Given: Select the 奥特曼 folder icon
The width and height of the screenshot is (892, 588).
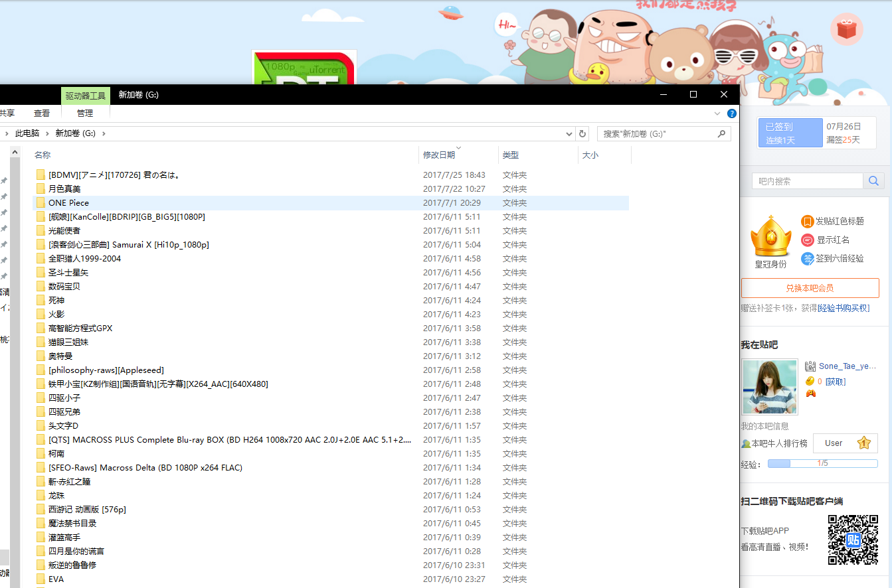Looking at the screenshot, I should (x=41, y=356).
